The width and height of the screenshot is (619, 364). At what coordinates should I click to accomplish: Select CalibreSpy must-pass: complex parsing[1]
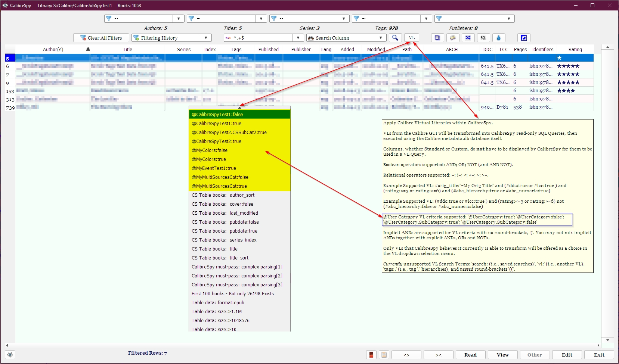coord(240,267)
